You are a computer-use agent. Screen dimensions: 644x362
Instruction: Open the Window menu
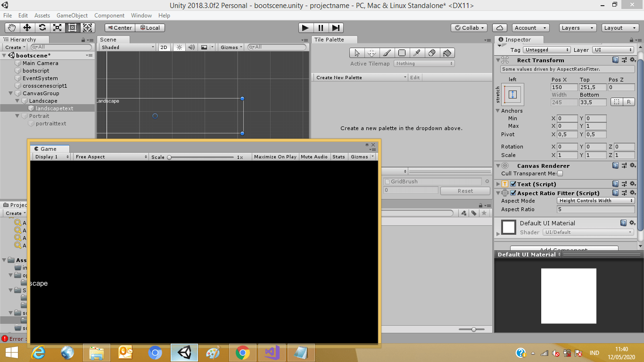[x=141, y=16]
